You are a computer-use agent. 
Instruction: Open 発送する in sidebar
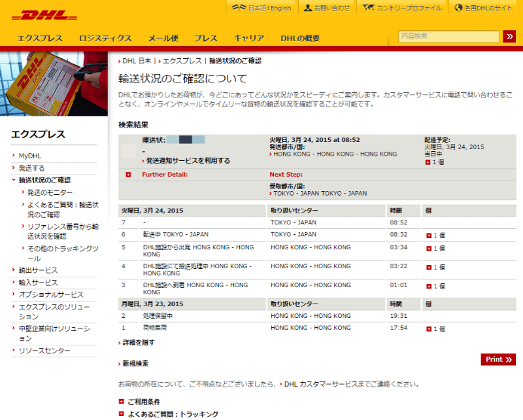(31, 168)
